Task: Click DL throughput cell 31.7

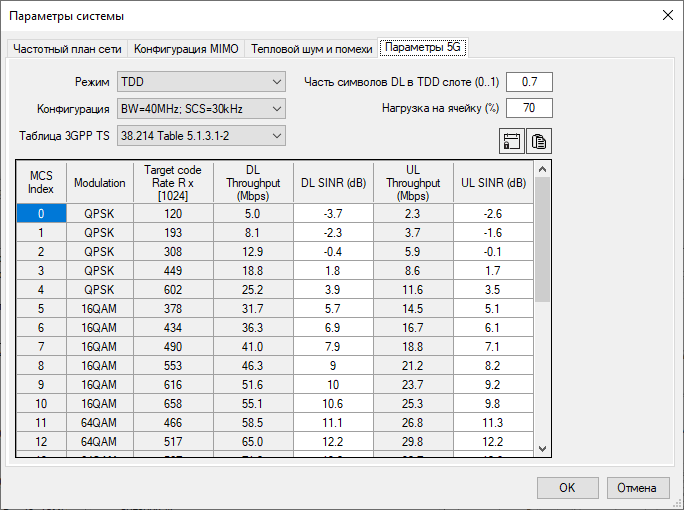Action: click(253, 308)
